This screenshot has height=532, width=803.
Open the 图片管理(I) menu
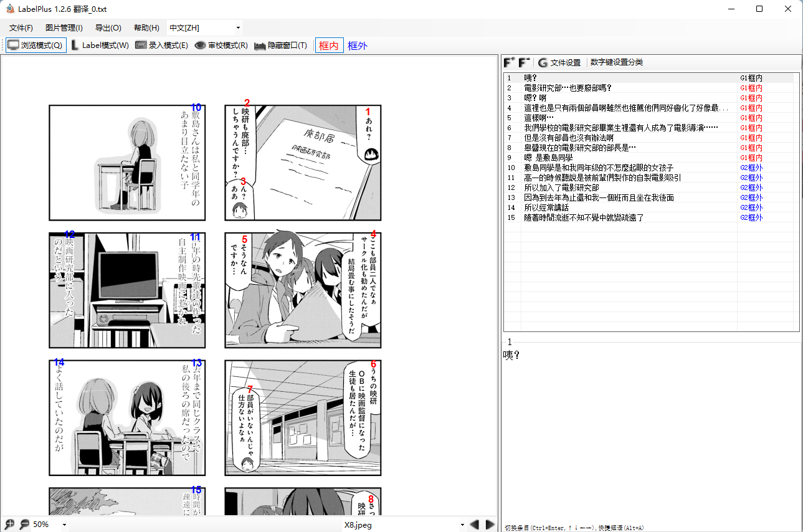[x=64, y=28]
